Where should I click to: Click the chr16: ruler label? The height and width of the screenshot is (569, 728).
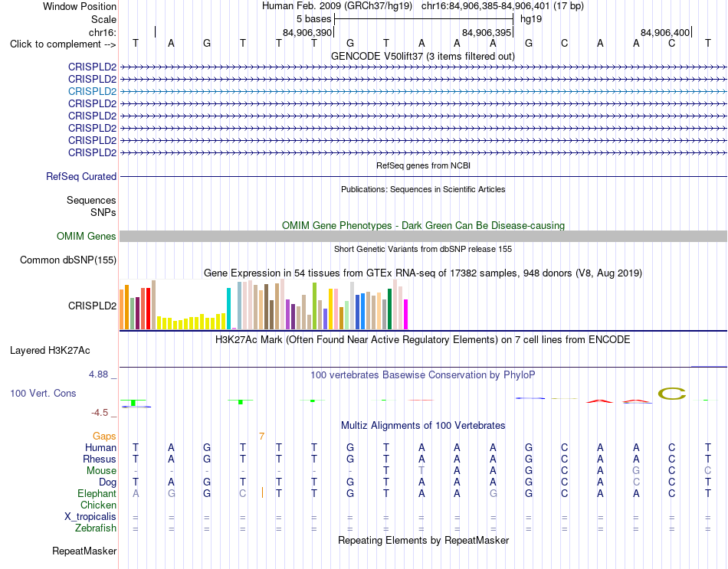(x=102, y=32)
